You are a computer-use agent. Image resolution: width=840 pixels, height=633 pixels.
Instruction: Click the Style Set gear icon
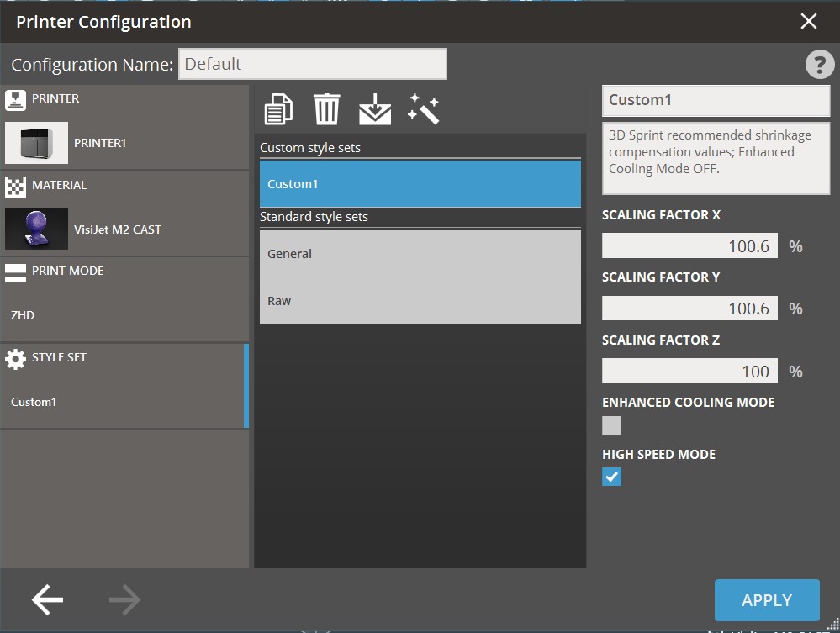coord(15,359)
